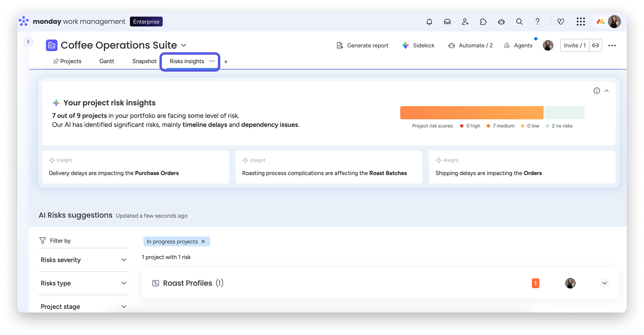Click the sparkle icon beside risk insights heading
This screenshot has height=335, width=644.
[x=56, y=103]
